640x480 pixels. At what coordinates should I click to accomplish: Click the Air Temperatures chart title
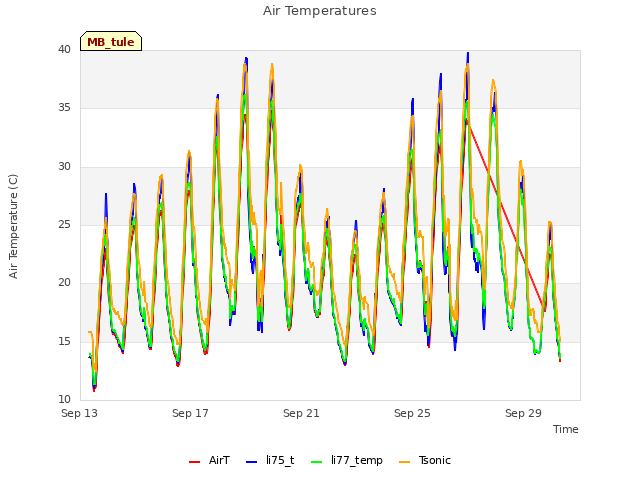(x=320, y=11)
